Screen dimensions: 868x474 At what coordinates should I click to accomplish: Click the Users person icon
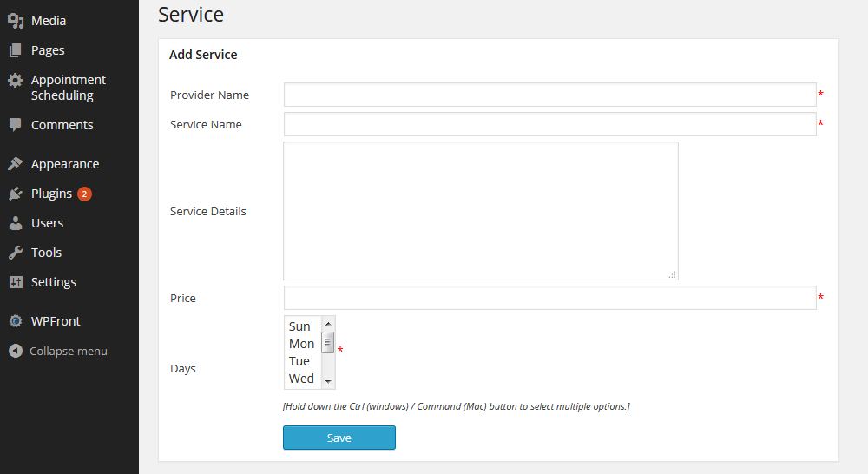click(x=16, y=223)
